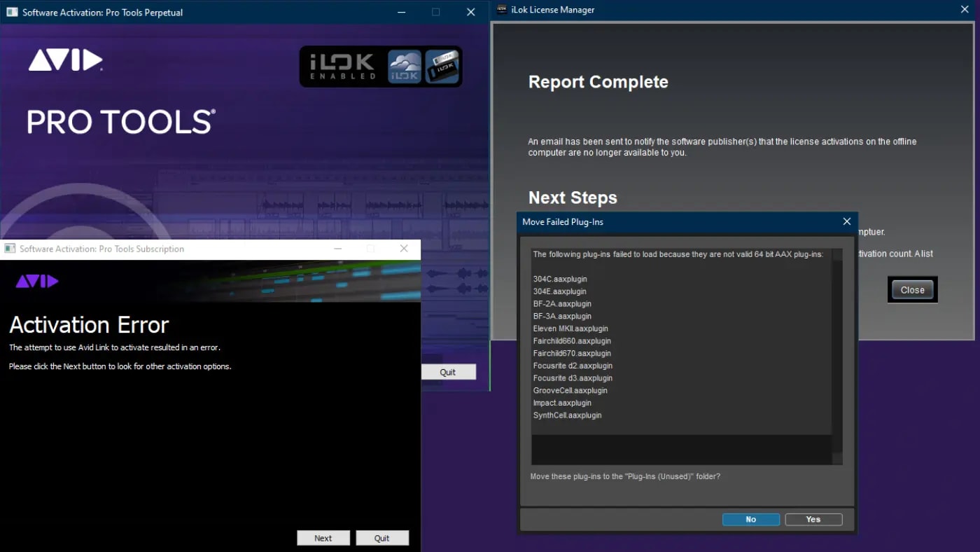Quit the Pro Tools Subscription activation

(382, 537)
